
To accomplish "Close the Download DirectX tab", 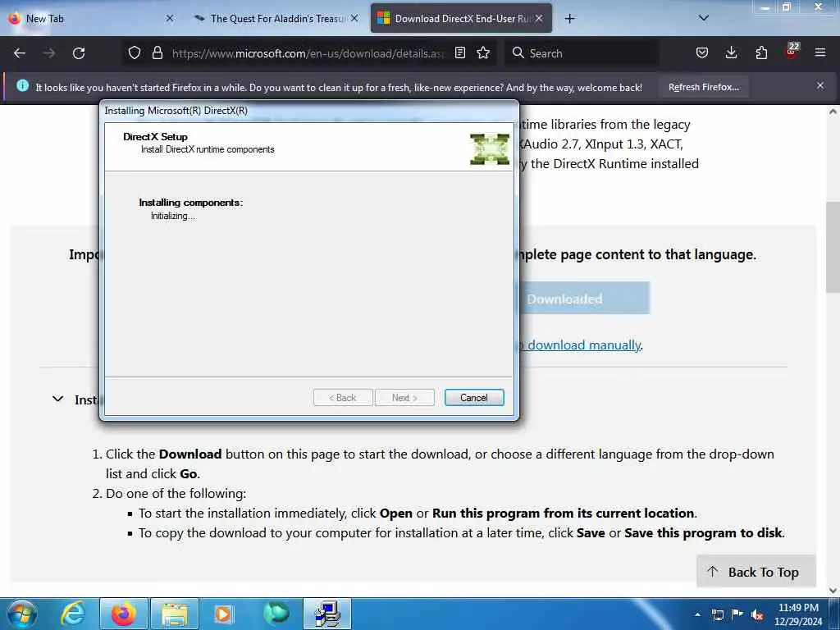I will click(x=539, y=18).
